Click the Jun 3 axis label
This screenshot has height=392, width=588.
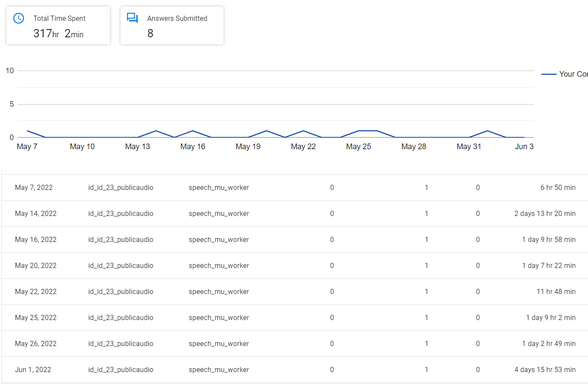click(524, 147)
